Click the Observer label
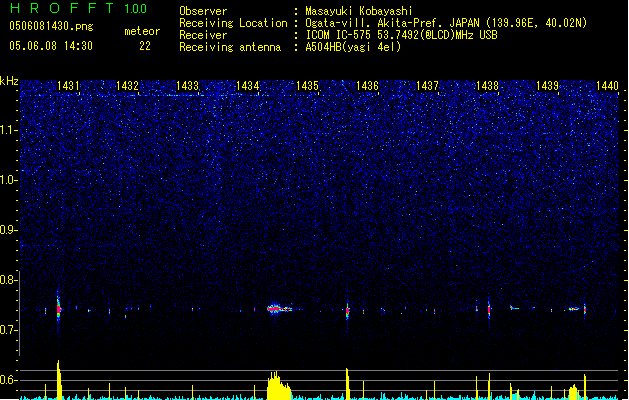The height and width of the screenshot is (400, 629). point(203,11)
